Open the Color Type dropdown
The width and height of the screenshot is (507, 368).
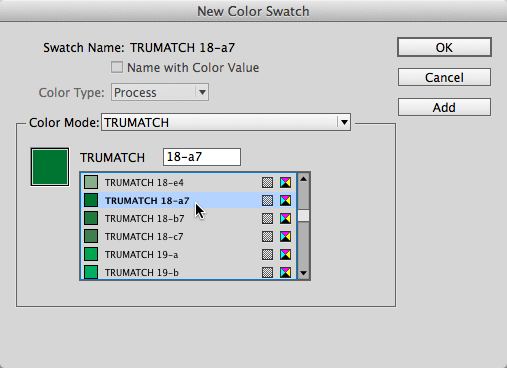160,92
